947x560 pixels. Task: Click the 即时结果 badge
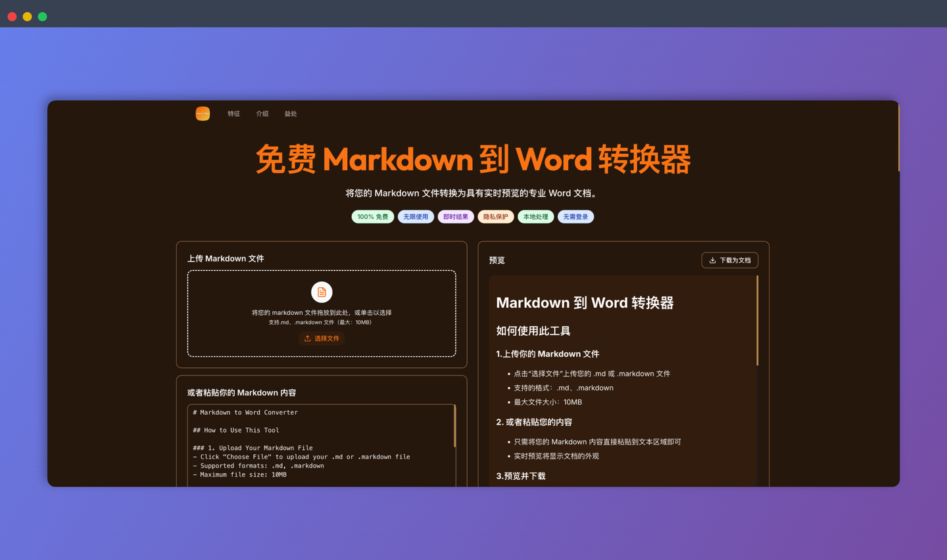pyautogui.click(x=456, y=216)
